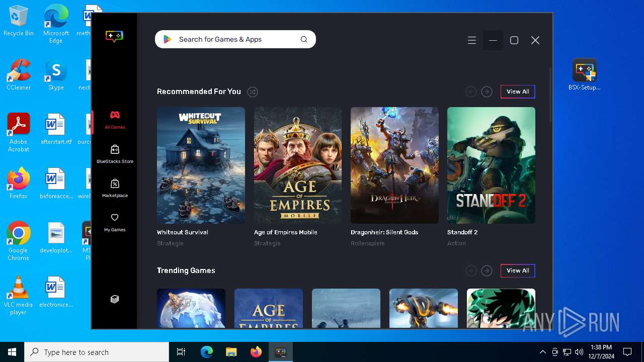This screenshot has height=362, width=644.
Task: Select CCleaner desktop shortcut
Action: [x=19, y=75]
